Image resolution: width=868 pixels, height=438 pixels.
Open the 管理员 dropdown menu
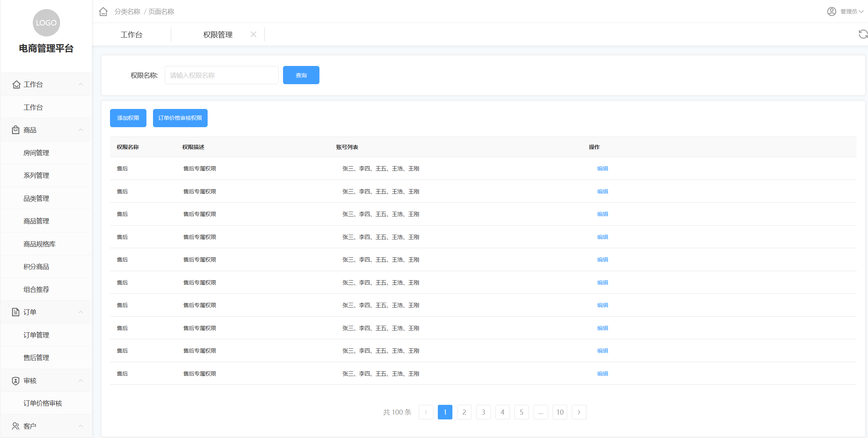[x=852, y=12]
